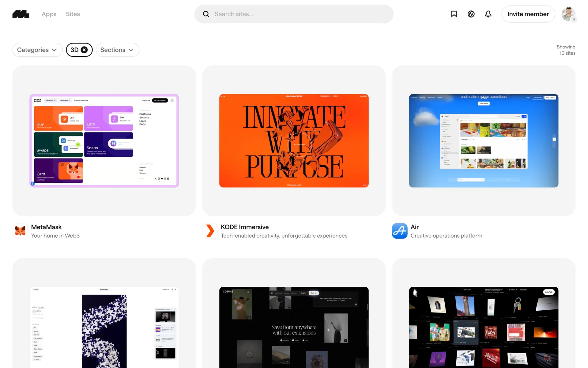Click the Air blue app icon

coord(400,231)
